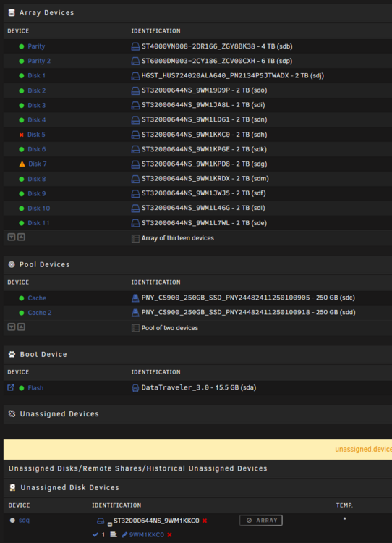This screenshot has height=543, width=392.
Task: Spin up pool devices with the up arrow
Action: 22,327
